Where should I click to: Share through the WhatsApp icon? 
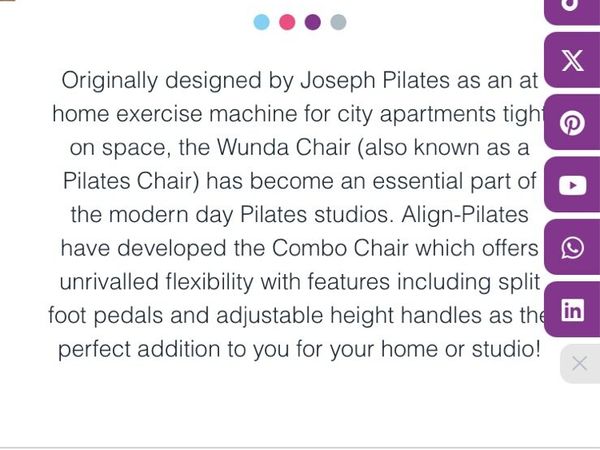pos(572,248)
